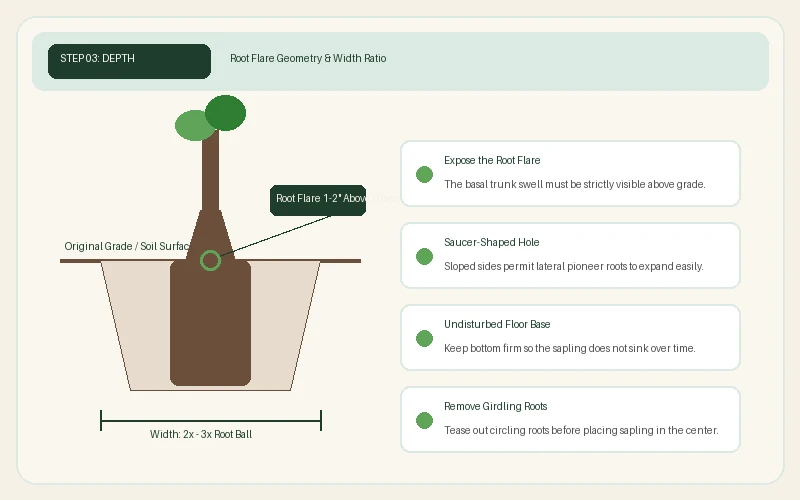
Task: Click the green dot beside Saucer-Shaped Hole
Action: pos(424,257)
